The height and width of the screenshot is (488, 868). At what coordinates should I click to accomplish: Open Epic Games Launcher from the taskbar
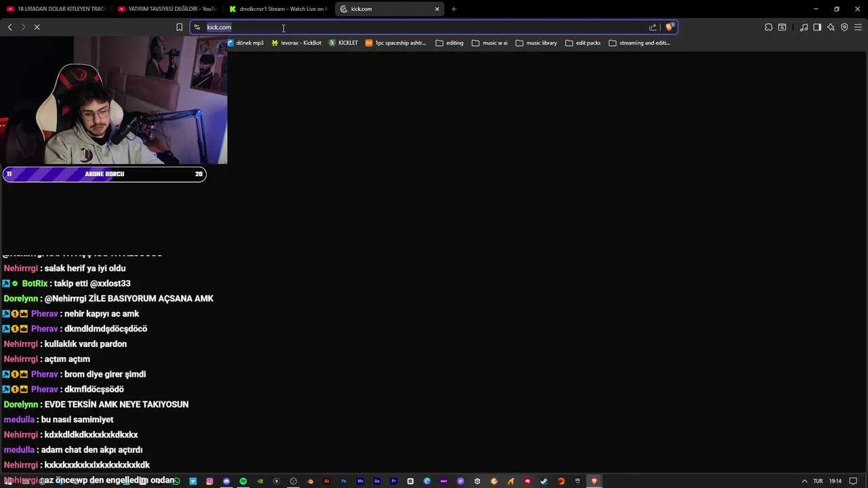tap(578, 481)
